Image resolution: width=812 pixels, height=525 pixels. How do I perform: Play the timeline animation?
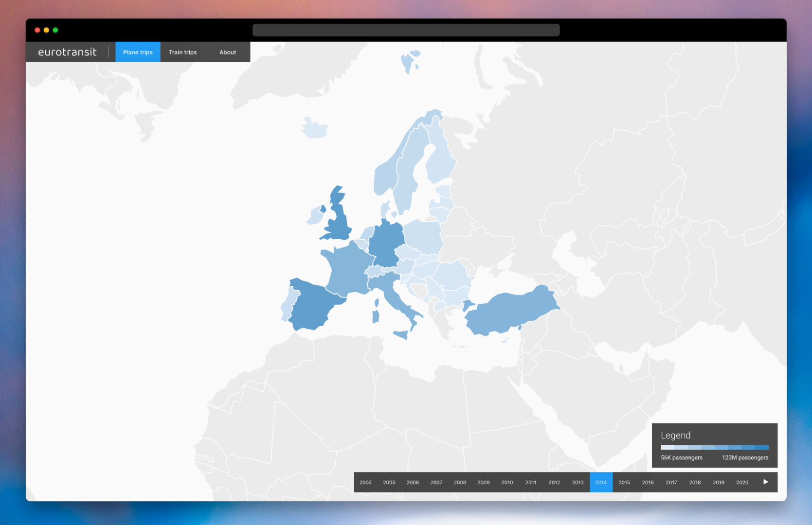(765, 482)
